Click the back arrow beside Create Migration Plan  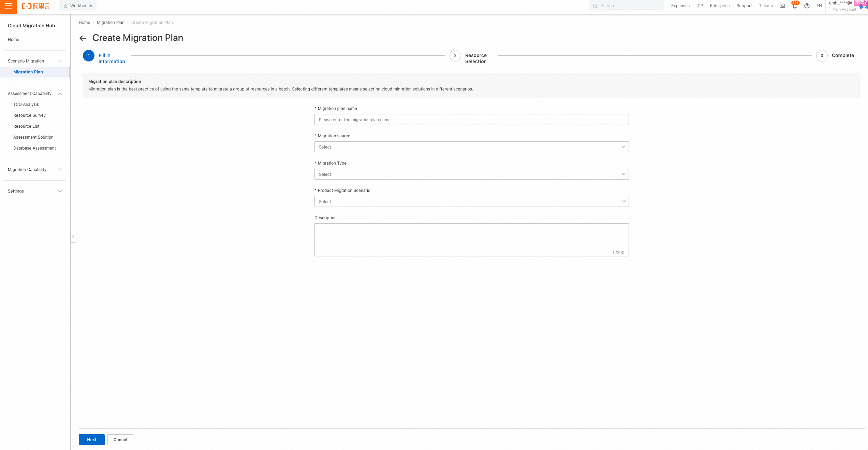[x=83, y=38]
